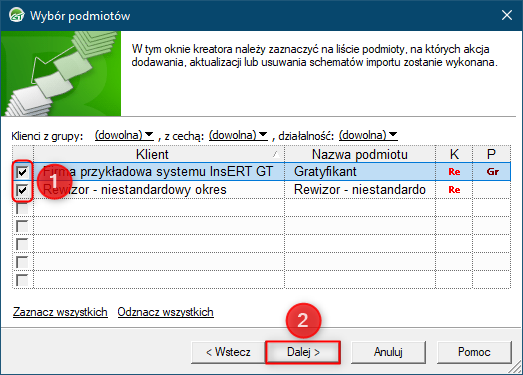
Task: Go back with the Wstecz button
Action: (x=228, y=352)
